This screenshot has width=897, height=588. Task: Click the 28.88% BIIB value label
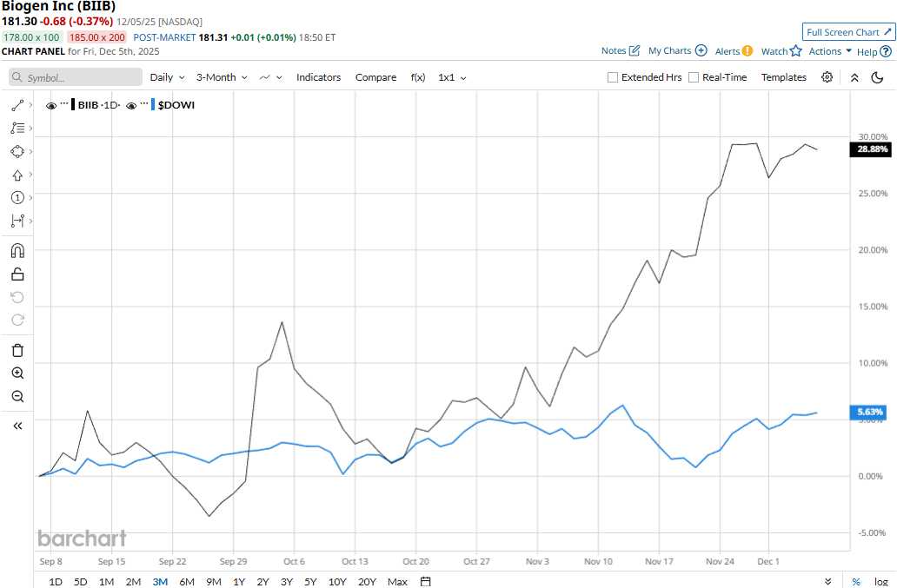pyautogui.click(x=872, y=149)
